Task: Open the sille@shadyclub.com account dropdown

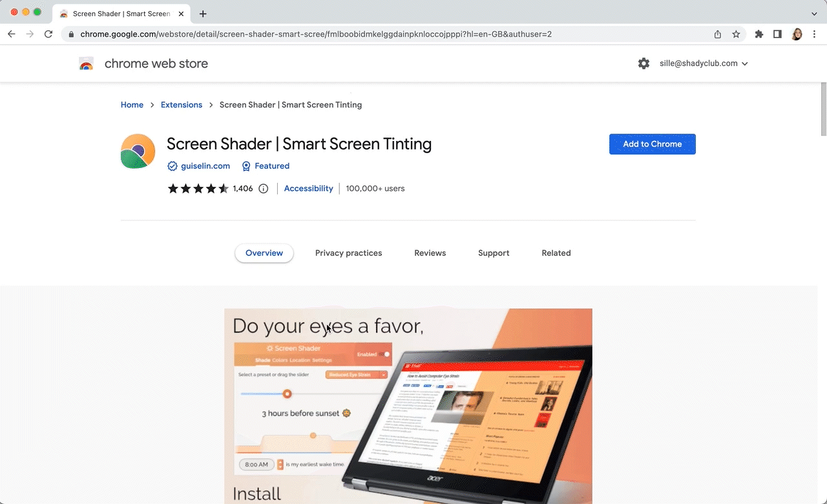Action: point(704,63)
